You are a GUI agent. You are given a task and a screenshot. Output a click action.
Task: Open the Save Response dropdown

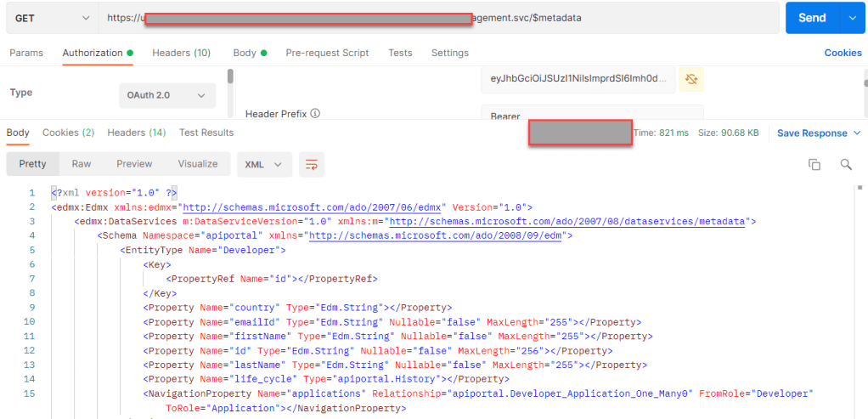pos(819,133)
